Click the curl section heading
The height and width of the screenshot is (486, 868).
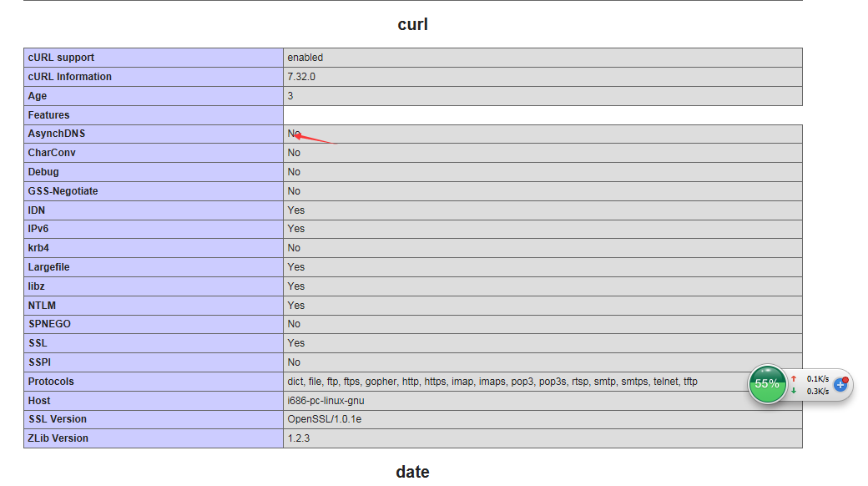tap(412, 25)
